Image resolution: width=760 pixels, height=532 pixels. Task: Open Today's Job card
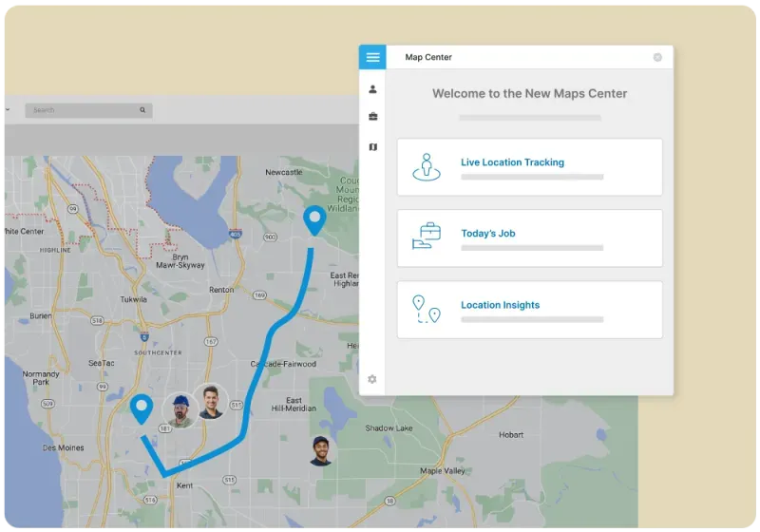tap(529, 238)
